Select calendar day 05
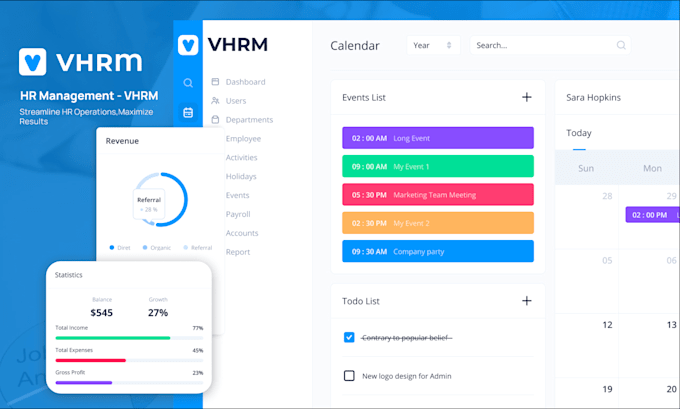Viewport: 680px width, 409px height. pos(607,261)
